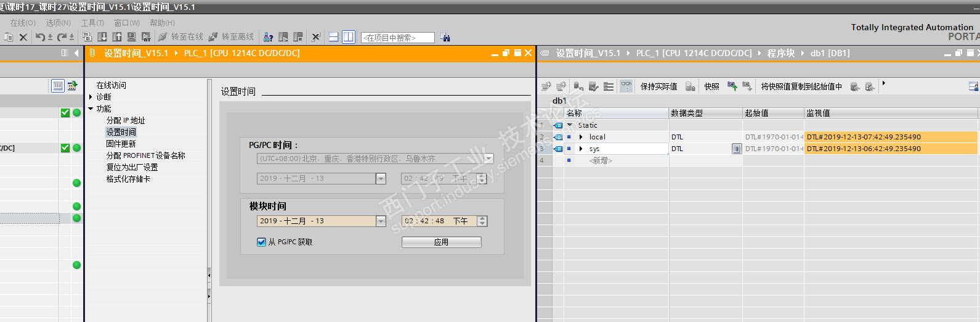Screen dimensions: 980x322
Task: Click the table view icon in left panel
Action: 58,86
